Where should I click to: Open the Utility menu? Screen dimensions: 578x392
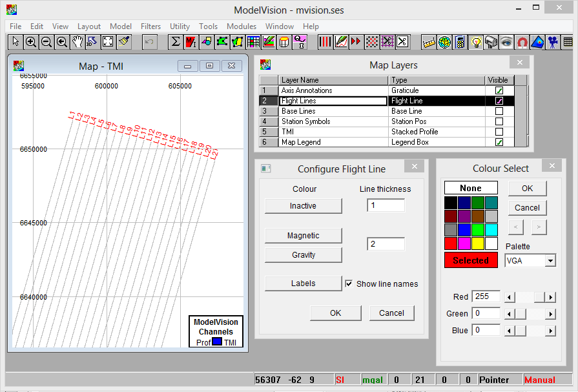[180, 26]
